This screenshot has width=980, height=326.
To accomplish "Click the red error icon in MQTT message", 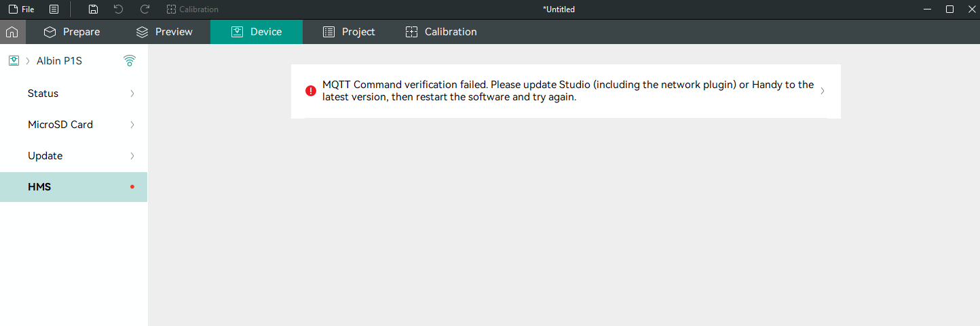I will 311,91.
